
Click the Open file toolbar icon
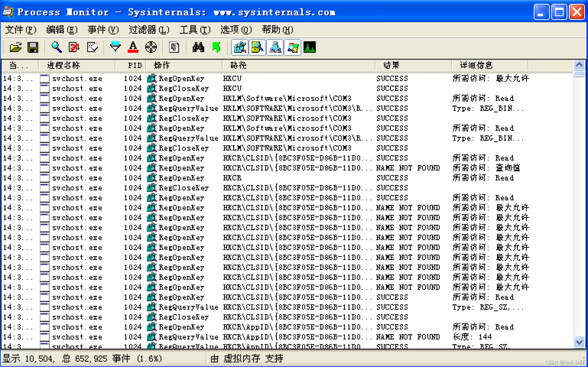(16, 47)
